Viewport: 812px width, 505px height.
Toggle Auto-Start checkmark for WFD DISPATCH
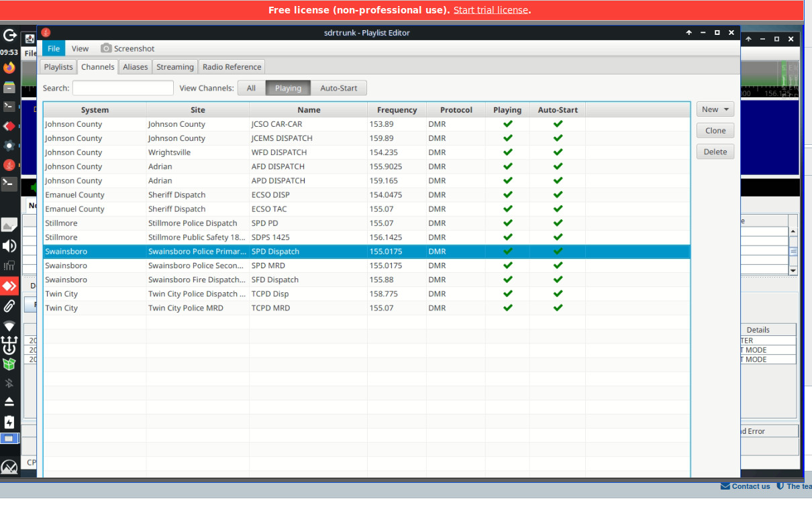tap(558, 152)
